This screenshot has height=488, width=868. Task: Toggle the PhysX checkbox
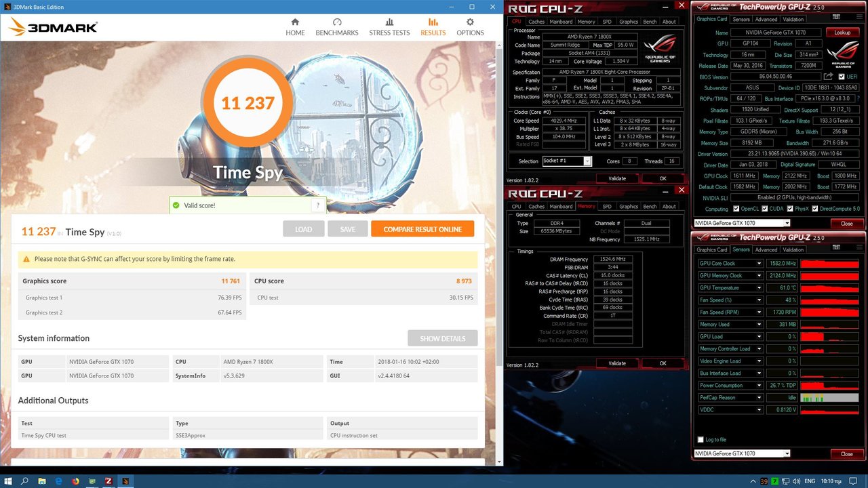point(791,209)
